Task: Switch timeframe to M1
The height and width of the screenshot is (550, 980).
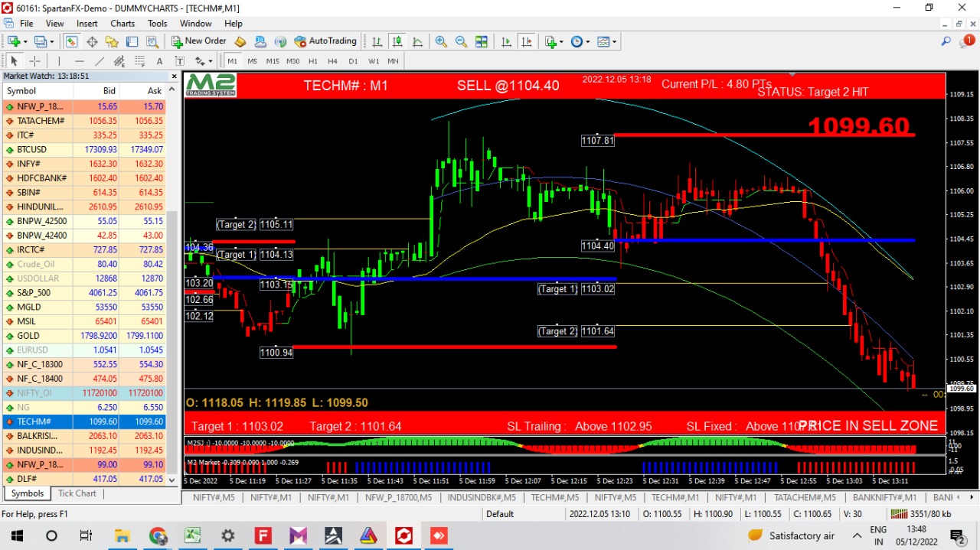Action: point(233,60)
